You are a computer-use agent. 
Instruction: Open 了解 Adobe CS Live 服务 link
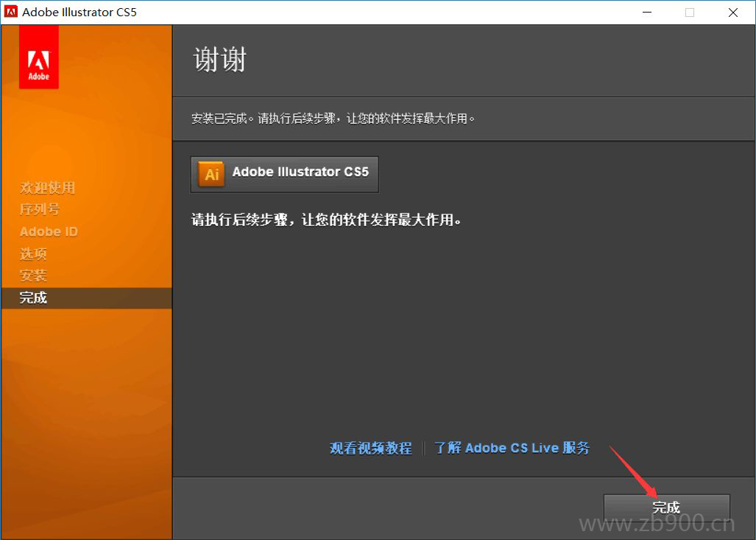pos(512,448)
